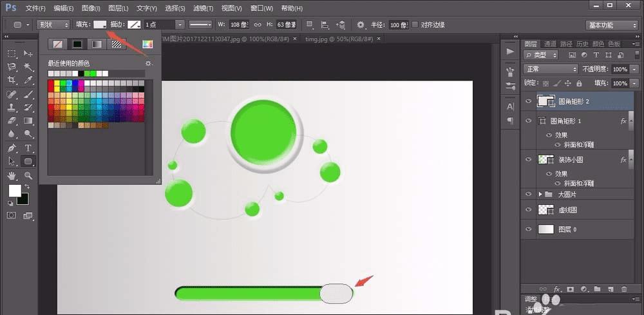This screenshot has width=644, height=315.
Task: Toggle Quick Mask mode icon
Action: pos(12,215)
